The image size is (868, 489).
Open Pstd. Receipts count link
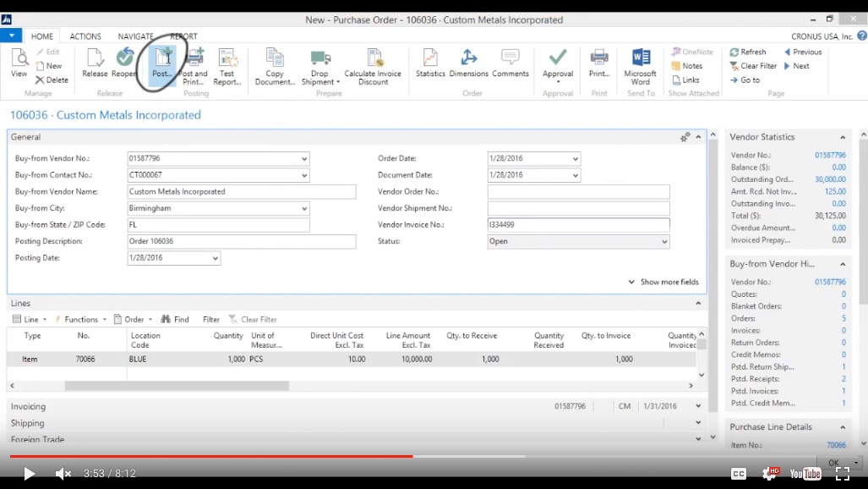point(843,379)
